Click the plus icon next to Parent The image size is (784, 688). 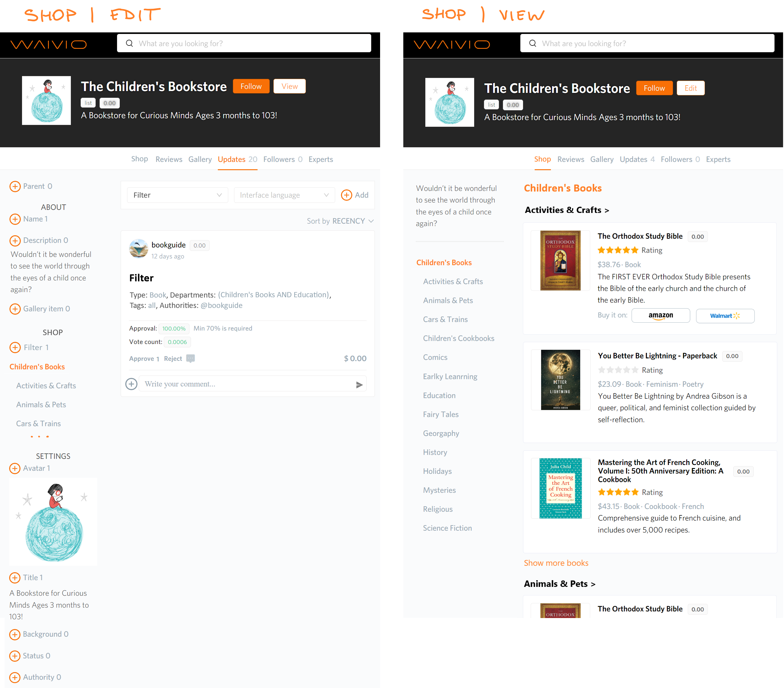[15, 186]
